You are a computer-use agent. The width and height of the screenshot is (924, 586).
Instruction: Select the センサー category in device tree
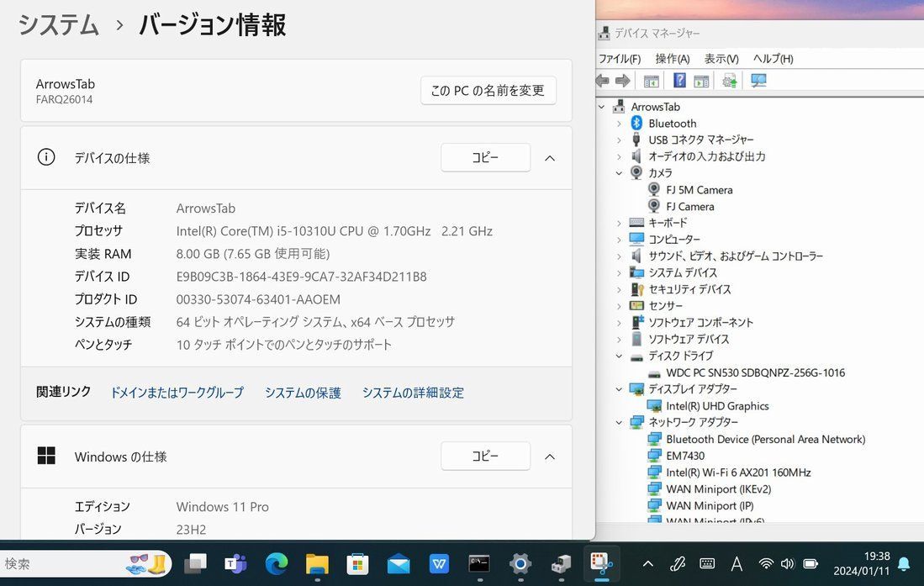tap(665, 306)
